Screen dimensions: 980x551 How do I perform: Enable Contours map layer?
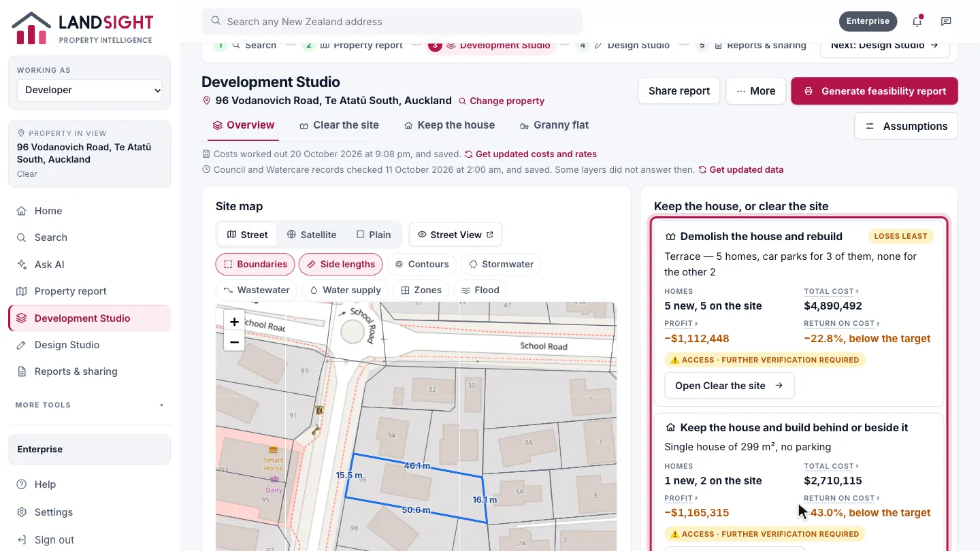point(422,264)
